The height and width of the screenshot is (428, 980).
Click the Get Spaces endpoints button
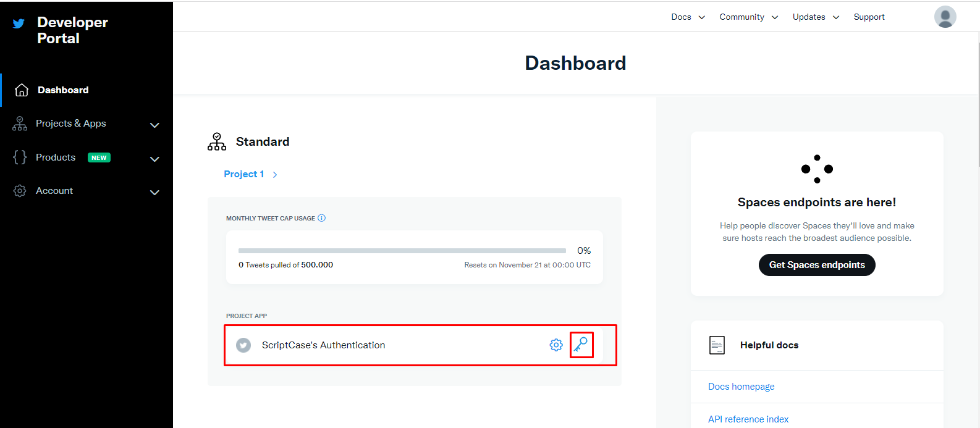click(817, 265)
